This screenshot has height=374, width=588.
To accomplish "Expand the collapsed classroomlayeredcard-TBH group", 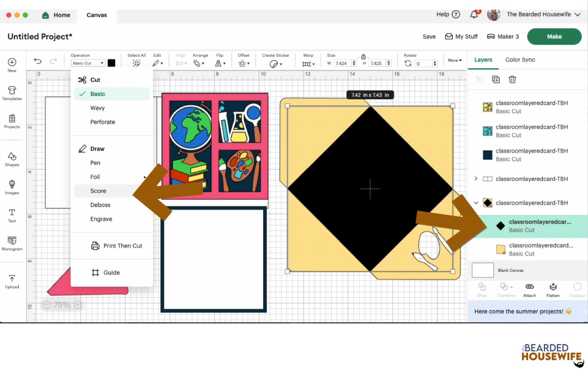I will tap(476, 179).
